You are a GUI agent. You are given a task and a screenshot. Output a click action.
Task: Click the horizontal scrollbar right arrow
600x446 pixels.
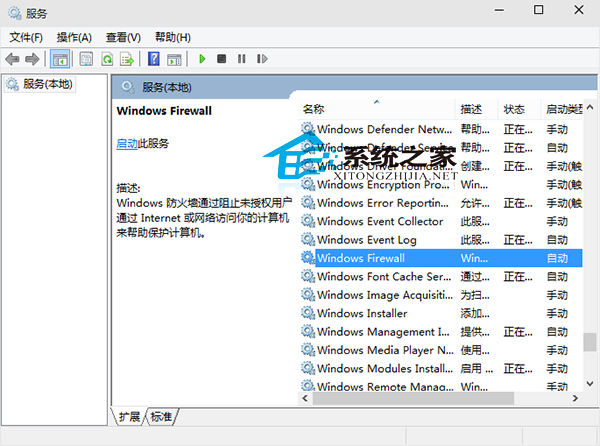point(575,398)
